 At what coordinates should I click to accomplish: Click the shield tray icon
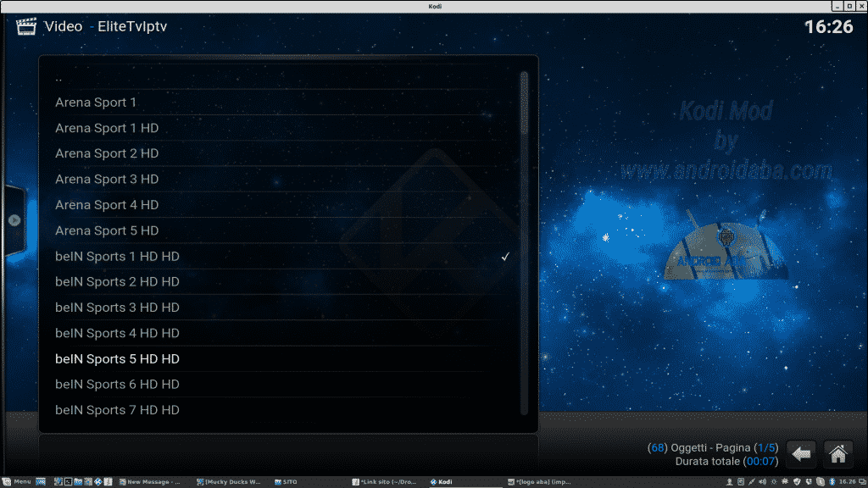pyautogui.click(x=797, y=482)
